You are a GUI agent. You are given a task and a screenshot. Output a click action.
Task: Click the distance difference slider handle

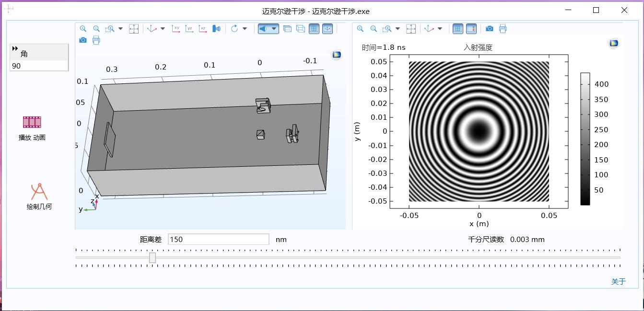click(152, 258)
